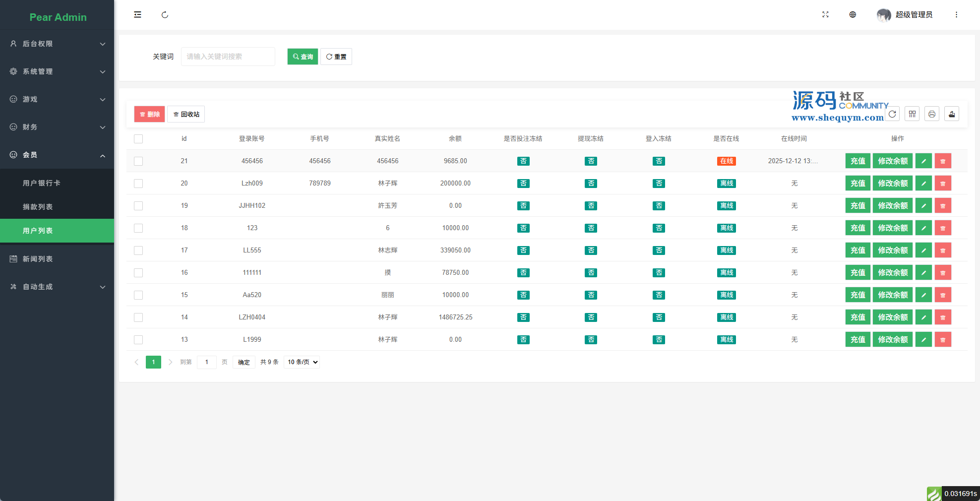This screenshot has width=980, height=501.
Task: Open the column filter grid icon
Action: click(912, 114)
